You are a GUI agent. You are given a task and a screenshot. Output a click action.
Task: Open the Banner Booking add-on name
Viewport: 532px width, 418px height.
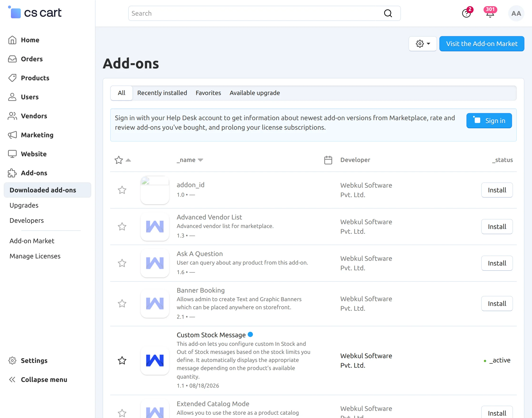[x=201, y=290]
